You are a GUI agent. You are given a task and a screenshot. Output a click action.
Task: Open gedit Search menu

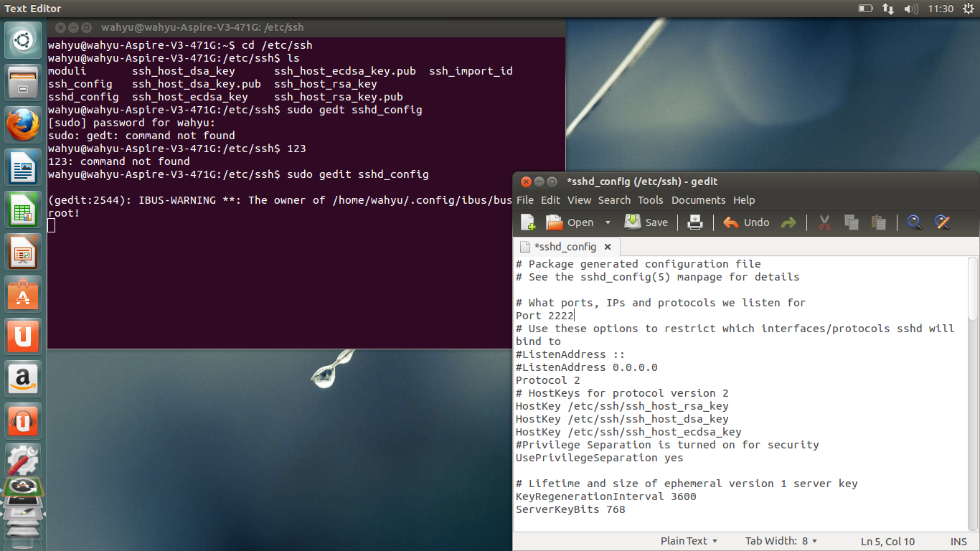614,200
